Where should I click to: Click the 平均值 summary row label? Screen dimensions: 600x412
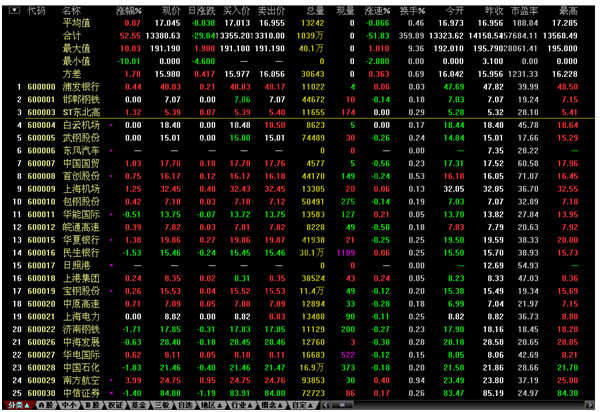(x=76, y=23)
